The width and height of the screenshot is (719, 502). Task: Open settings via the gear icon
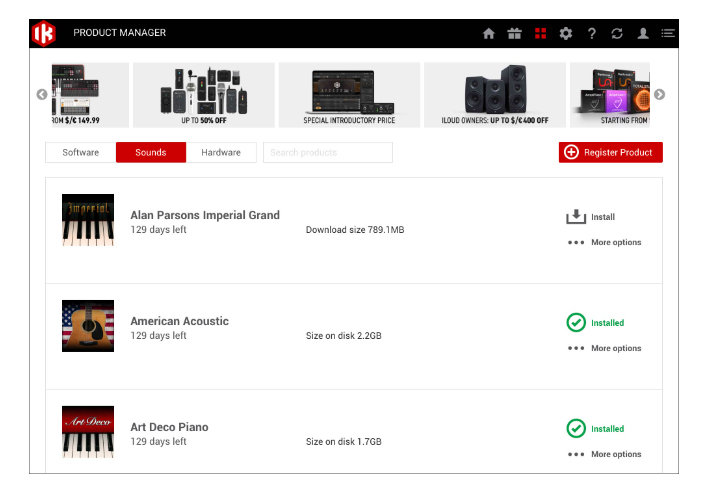point(566,34)
